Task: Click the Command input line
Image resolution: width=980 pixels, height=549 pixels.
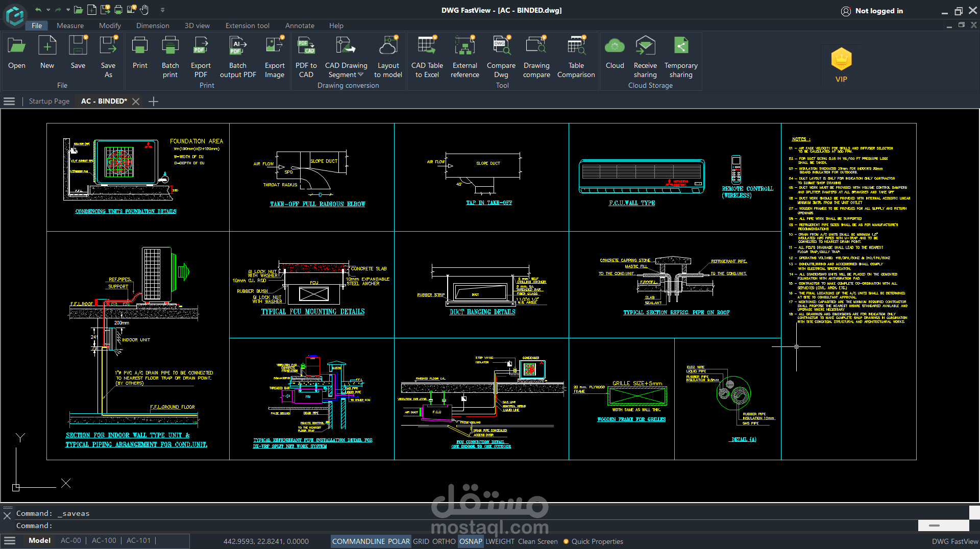Action: click(x=485, y=526)
